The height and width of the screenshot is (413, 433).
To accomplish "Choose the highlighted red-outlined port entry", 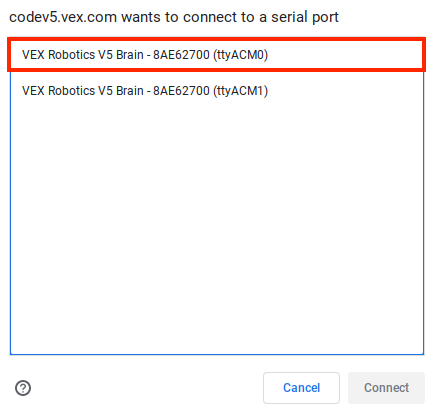I will tap(217, 54).
